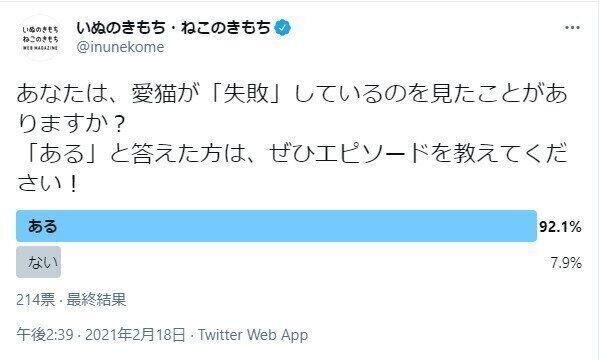Click the date 2021年2月18日
Image resolution: width=601 pixels, height=360 pixels.
135,335
